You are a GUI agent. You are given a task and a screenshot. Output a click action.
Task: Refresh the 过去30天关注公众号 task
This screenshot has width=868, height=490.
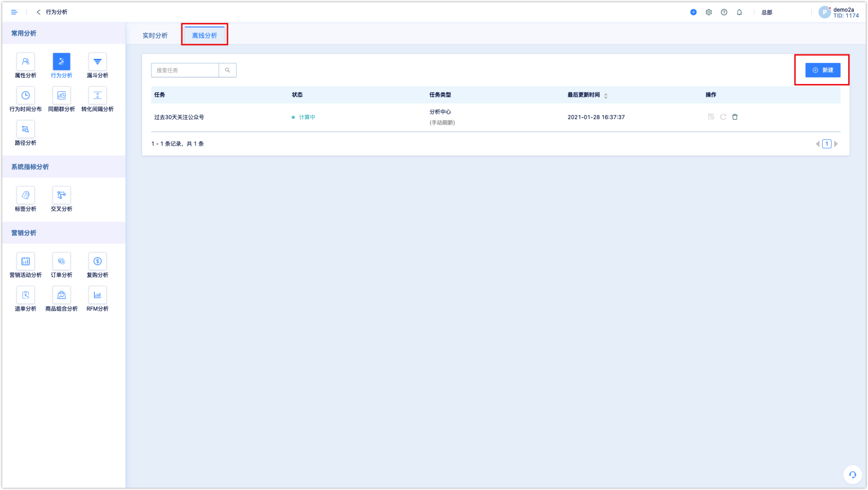(723, 117)
